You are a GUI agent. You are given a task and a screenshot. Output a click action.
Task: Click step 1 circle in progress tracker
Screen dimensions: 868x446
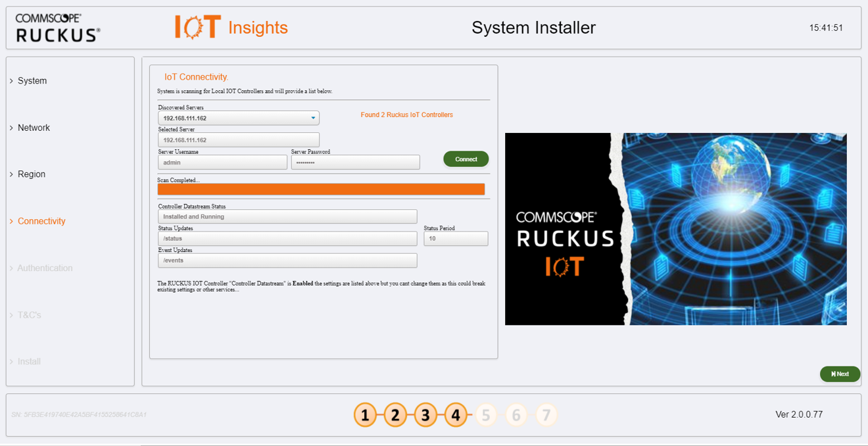pos(365,415)
